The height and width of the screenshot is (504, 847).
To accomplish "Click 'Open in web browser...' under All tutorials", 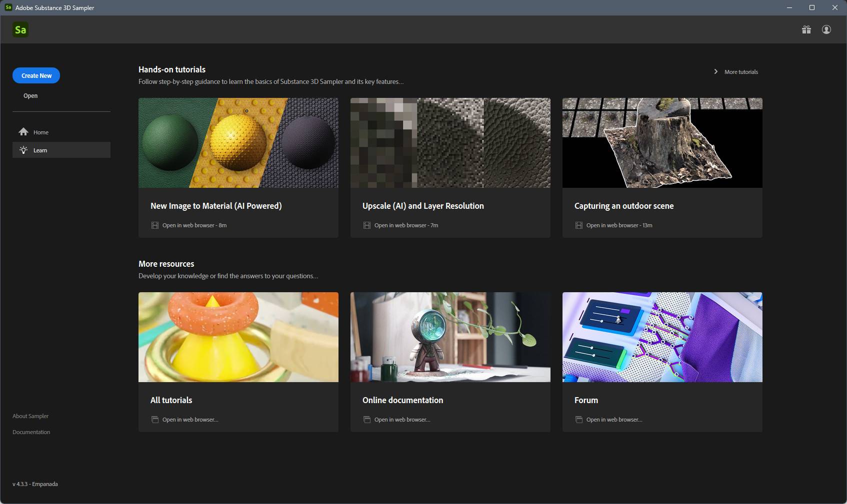I will point(190,420).
